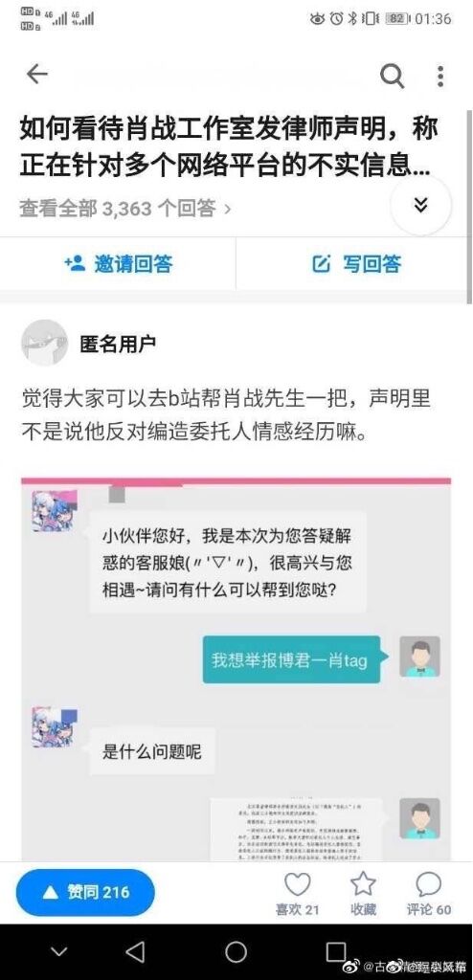Tap the document thumbnail in chat
473x980 pixels.
(x=296, y=829)
